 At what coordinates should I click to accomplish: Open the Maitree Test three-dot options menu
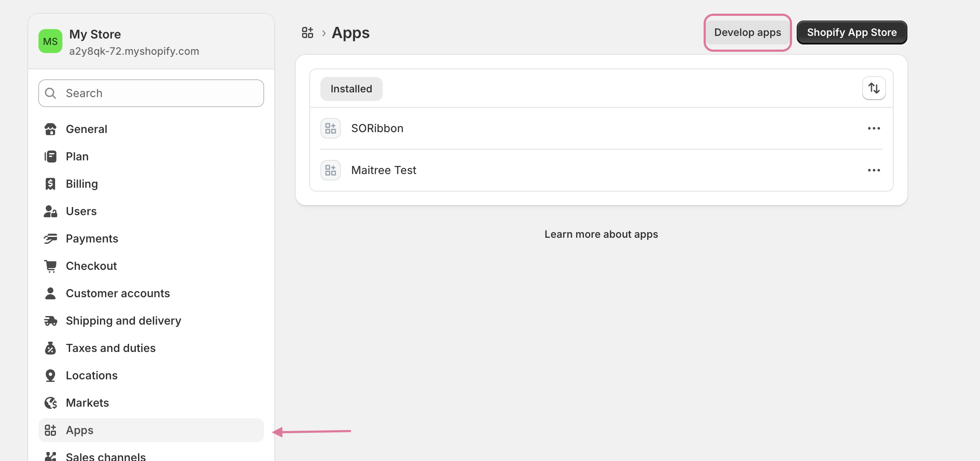click(x=874, y=170)
